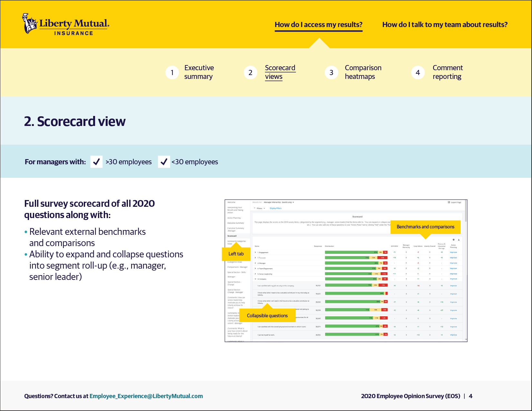The width and height of the screenshot is (532, 411).
Task: Click the step 1 circle for Executive summary
Action: tap(172, 72)
